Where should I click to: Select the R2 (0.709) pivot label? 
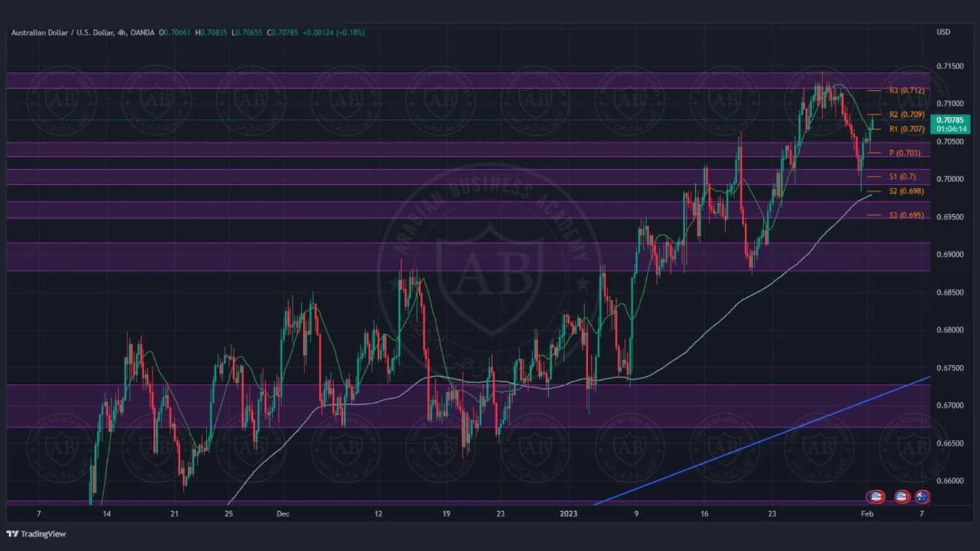tap(907, 115)
